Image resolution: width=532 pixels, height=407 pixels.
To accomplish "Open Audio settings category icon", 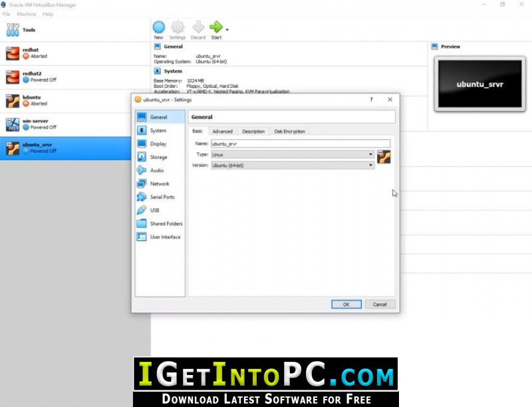I will tap(142, 170).
